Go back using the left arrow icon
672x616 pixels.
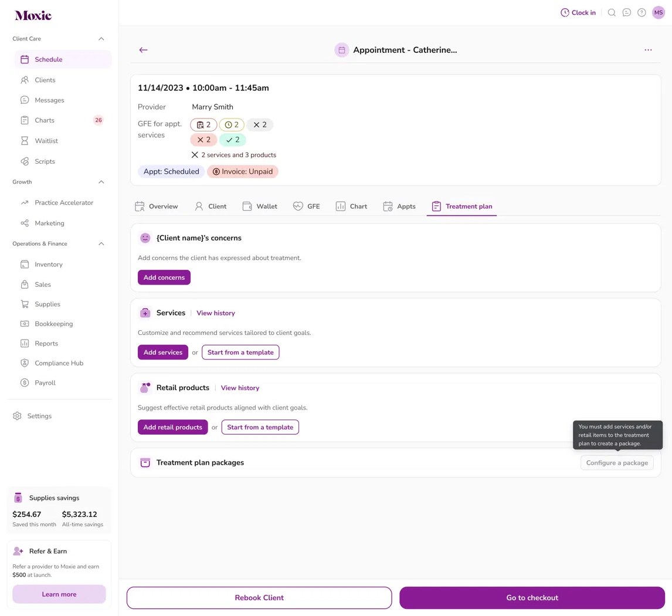tap(143, 50)
